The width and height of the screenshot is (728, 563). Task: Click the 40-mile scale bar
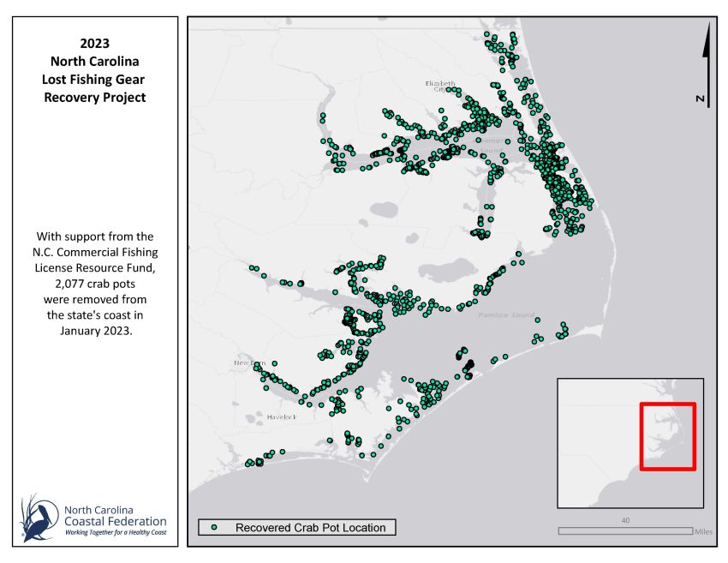tap(625, 531)
